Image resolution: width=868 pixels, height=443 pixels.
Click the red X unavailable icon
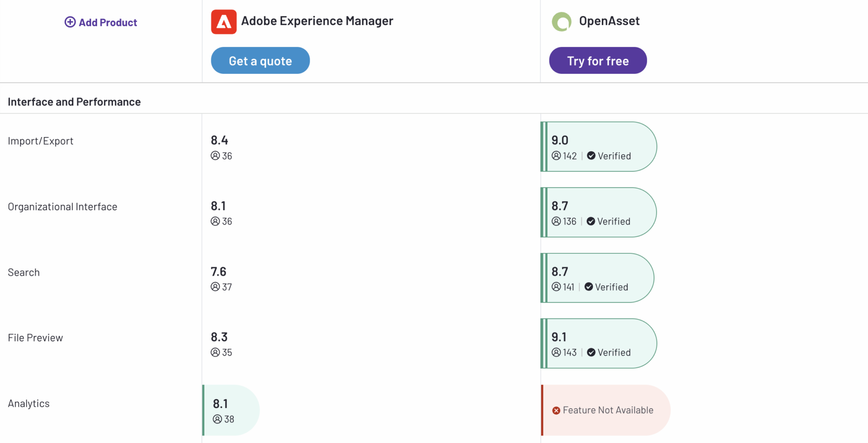[x=556, y=410]
